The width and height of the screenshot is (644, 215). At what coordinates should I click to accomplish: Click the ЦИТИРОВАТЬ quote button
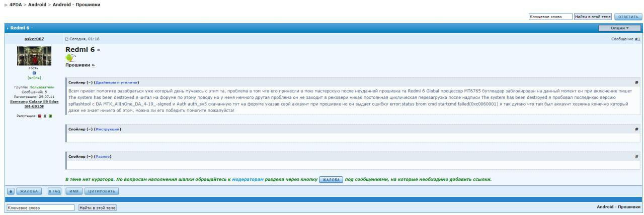[102, 191]
